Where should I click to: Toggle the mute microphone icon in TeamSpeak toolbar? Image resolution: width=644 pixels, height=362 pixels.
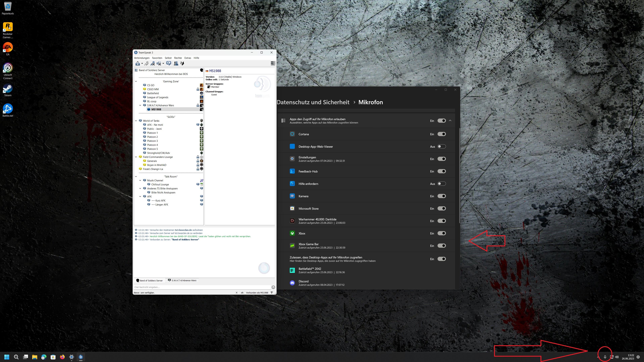(x=152, y=64)
